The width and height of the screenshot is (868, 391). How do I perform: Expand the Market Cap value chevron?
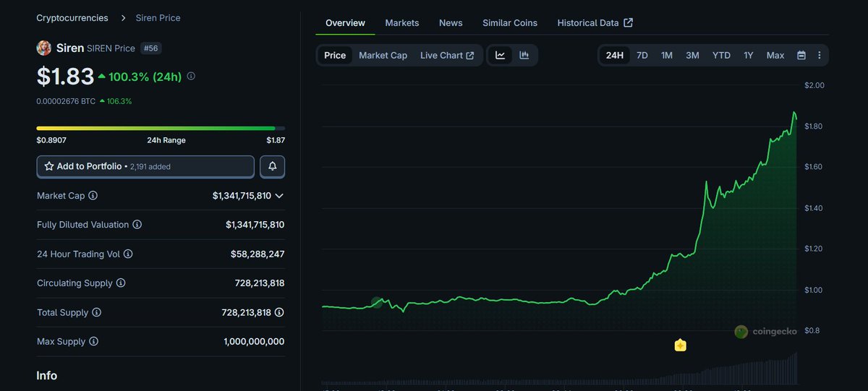pos(279,195)
